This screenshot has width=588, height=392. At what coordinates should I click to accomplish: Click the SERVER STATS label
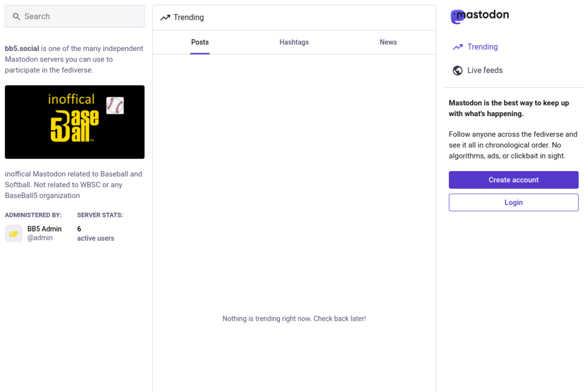click(100, 215)
